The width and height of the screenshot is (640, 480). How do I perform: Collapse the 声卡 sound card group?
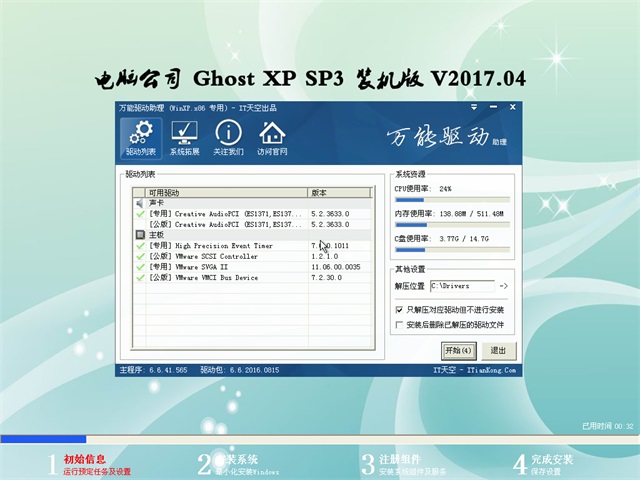point(140,203)
